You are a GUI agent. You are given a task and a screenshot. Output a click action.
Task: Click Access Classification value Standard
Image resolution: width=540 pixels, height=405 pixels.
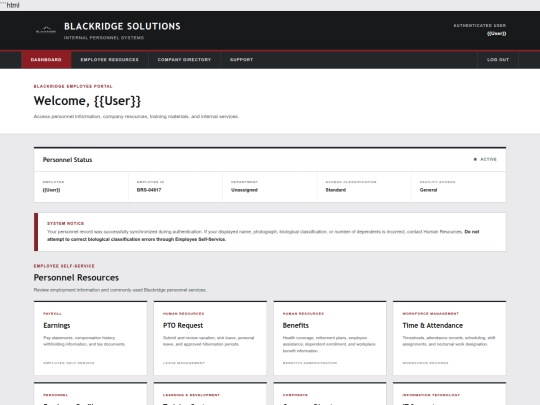click(335, 190)
